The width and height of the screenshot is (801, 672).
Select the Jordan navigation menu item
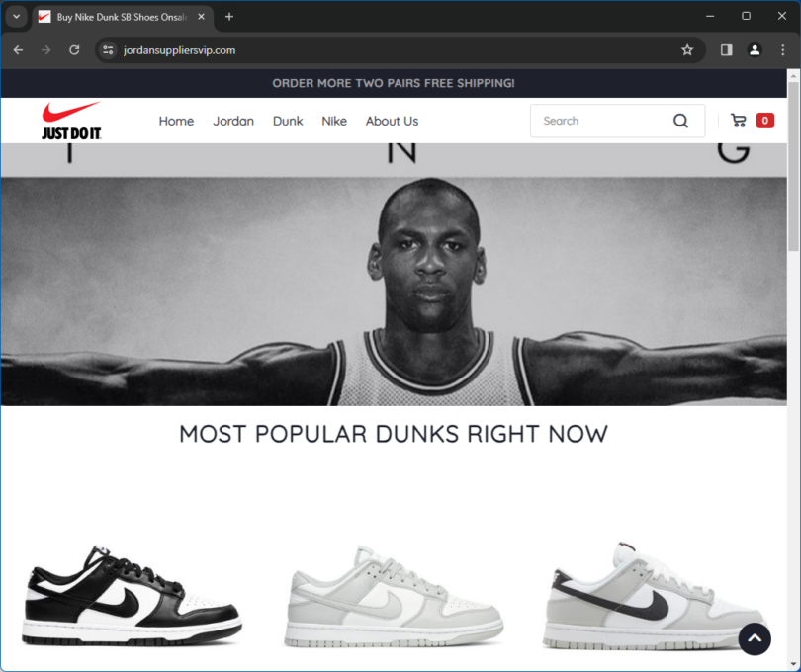233,121
